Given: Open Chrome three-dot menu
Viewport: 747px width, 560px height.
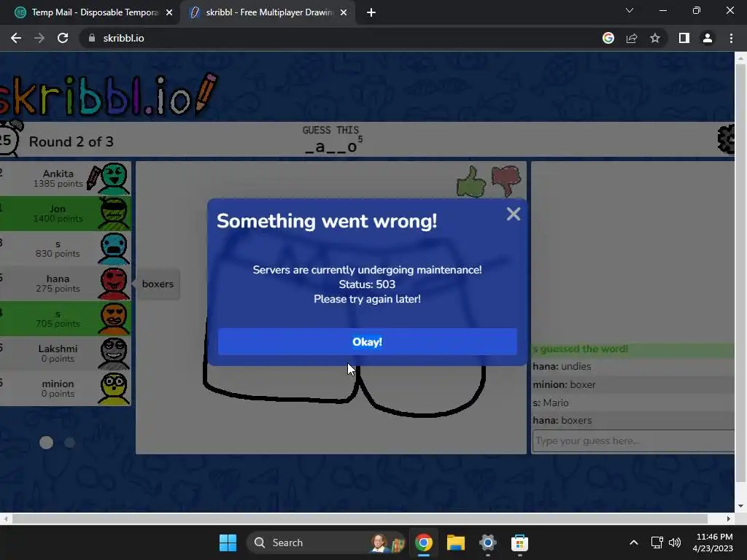Looking at the screenshot, I should click(x=731, y=38).
